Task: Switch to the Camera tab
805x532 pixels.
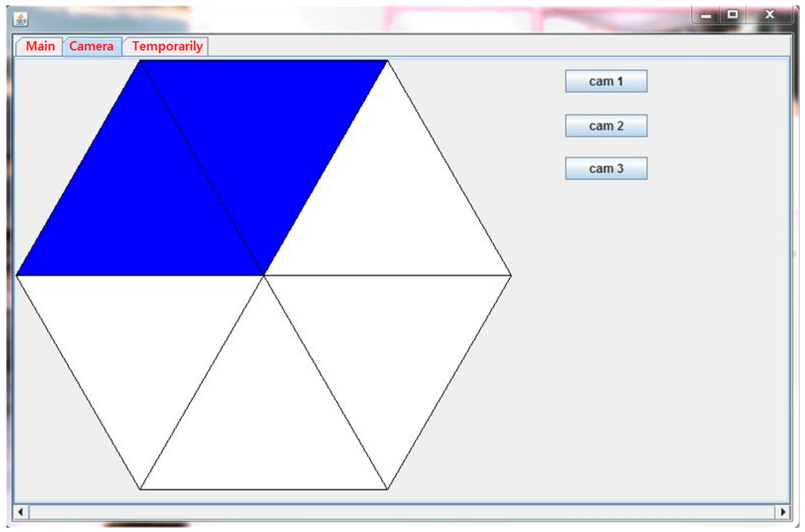Action: [x=91, y=46]
